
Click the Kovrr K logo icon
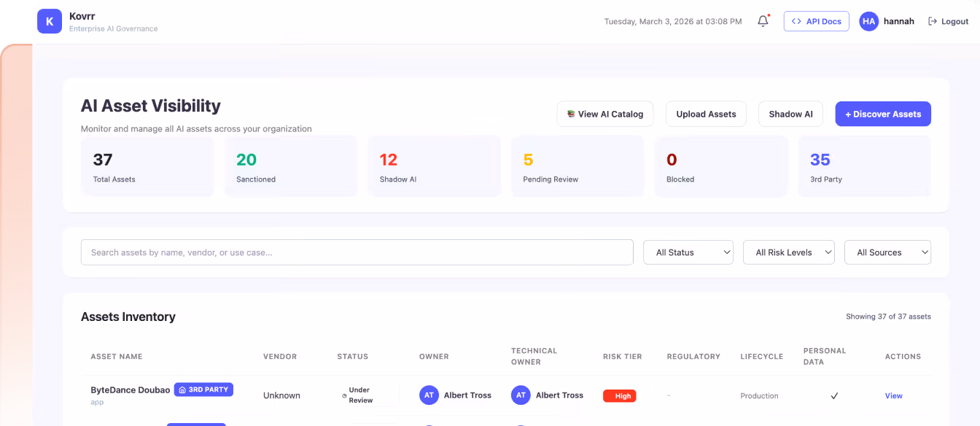pos(50,21)
